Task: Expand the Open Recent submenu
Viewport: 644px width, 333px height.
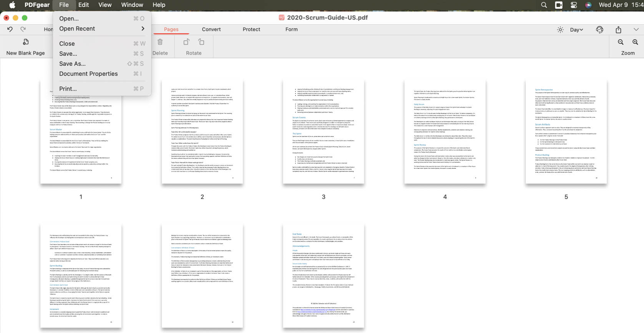Action: 102,28
